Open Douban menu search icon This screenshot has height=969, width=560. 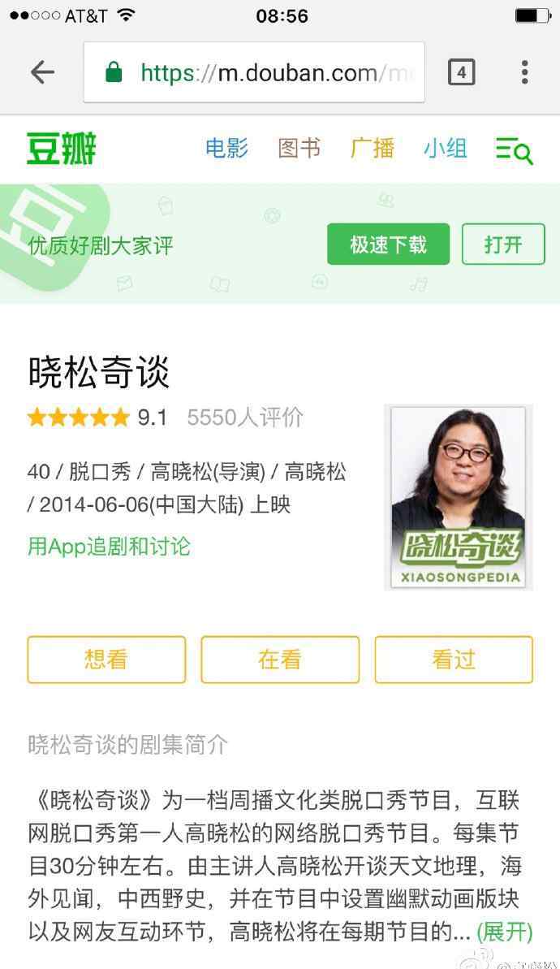(x=514, y=150)
